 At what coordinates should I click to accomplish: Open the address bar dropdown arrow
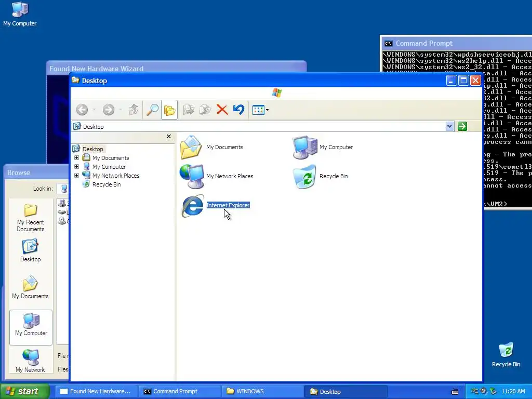pyautogui.click(x=449, y=126)
